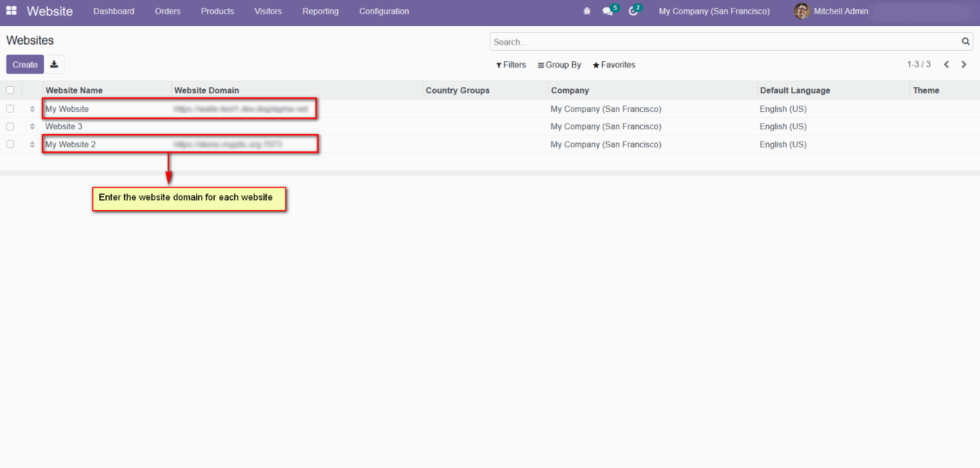
Task: Open Mitchell Admin user menu
Action: tap(831, 11)
